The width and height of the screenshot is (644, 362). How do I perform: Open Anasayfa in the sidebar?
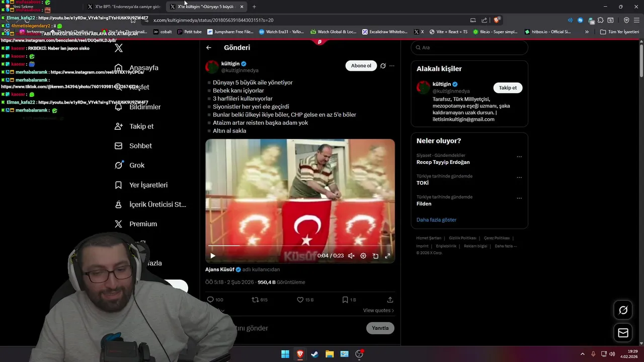pyautogui.click(x=137, y=68)
